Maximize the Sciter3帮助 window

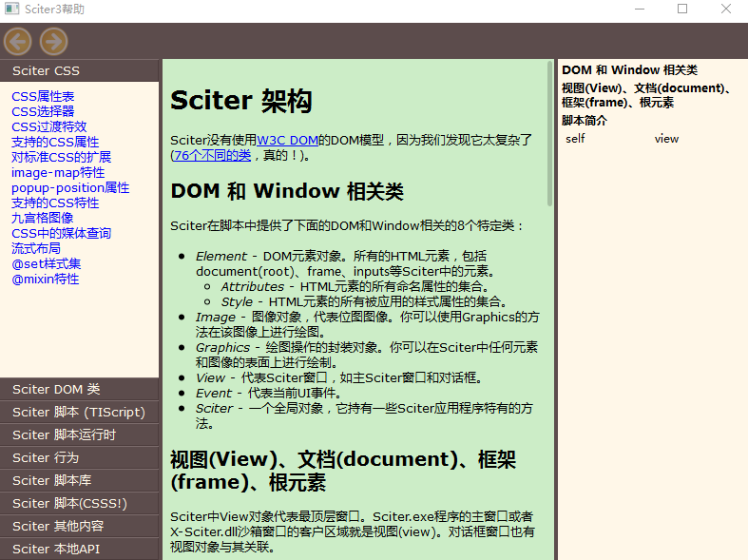click(x=682, y=9)
